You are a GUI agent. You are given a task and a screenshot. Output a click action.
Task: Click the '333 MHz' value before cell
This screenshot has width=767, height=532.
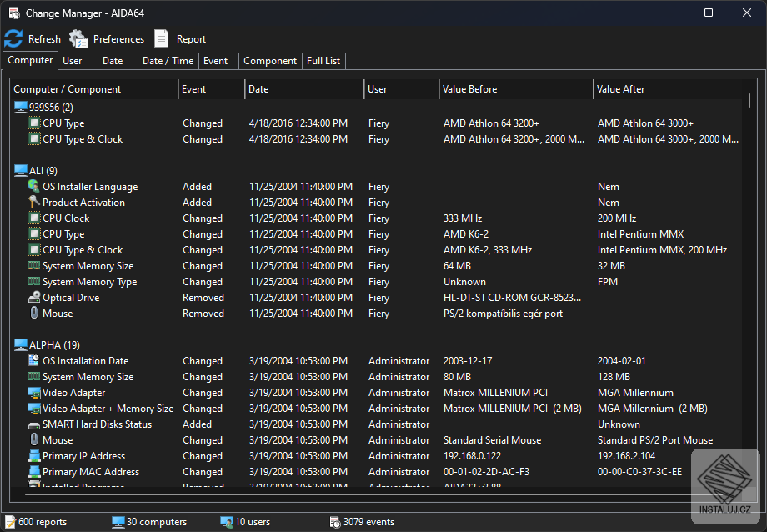coord(463,218)
